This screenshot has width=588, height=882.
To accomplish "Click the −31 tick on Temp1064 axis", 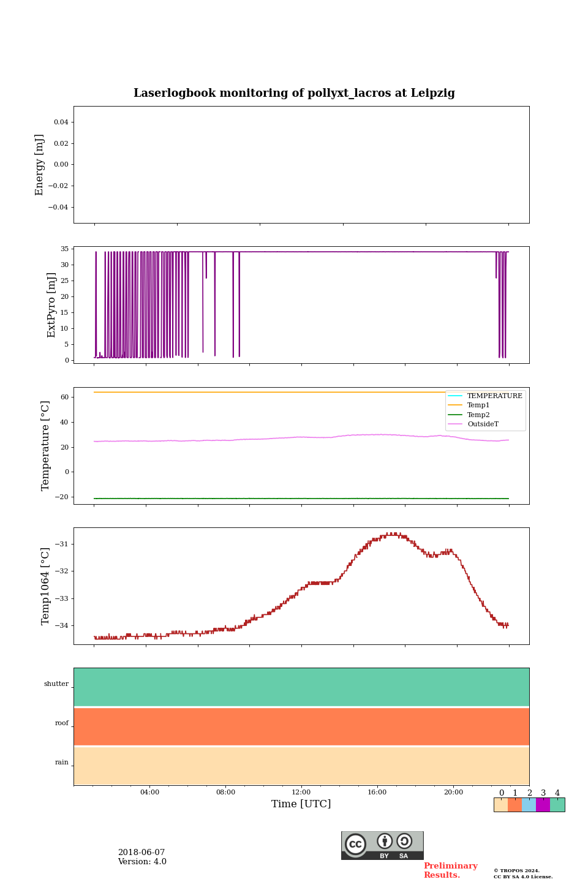I will [x=62, y=544].
